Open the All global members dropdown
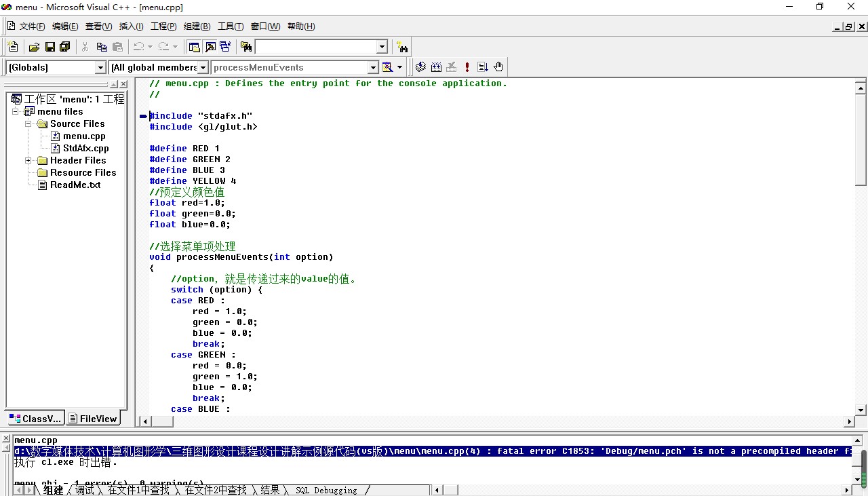This screenshot has height=496, width=868. click(203, 67)
